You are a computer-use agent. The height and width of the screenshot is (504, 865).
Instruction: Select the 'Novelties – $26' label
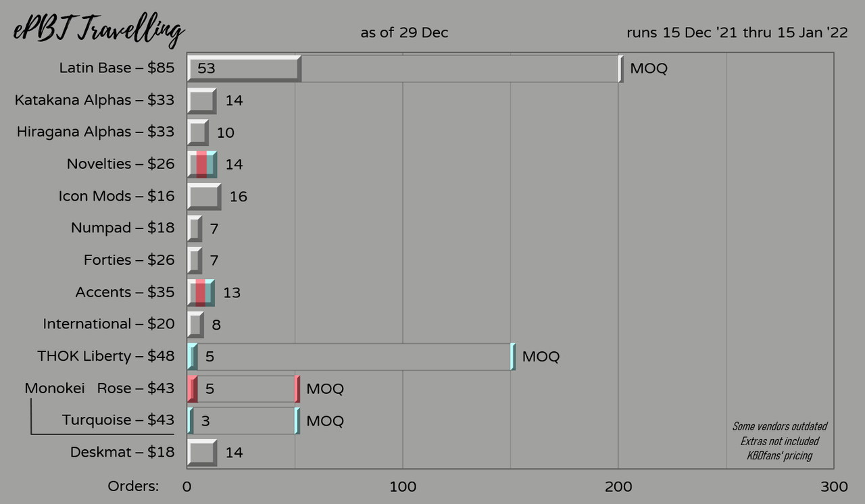click(120, 164)
